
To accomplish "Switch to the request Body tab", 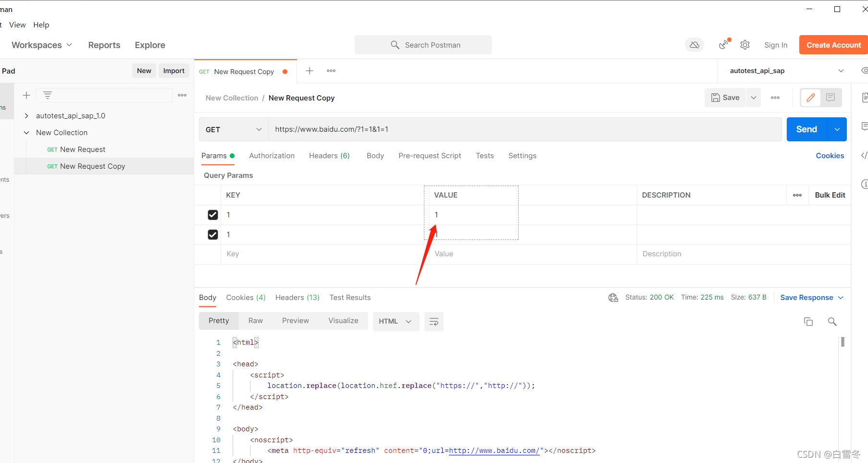I will point(375,156).
